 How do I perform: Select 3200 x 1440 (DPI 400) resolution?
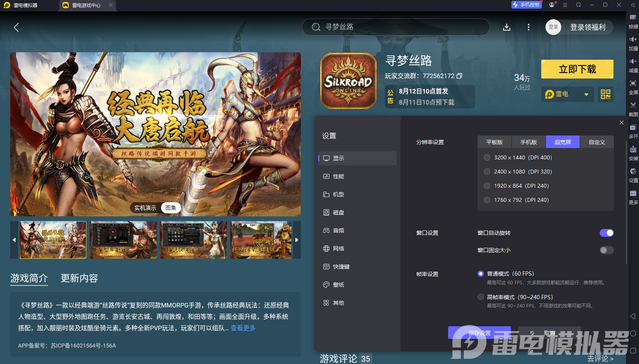pyautogui.click(x=487, y=157)
